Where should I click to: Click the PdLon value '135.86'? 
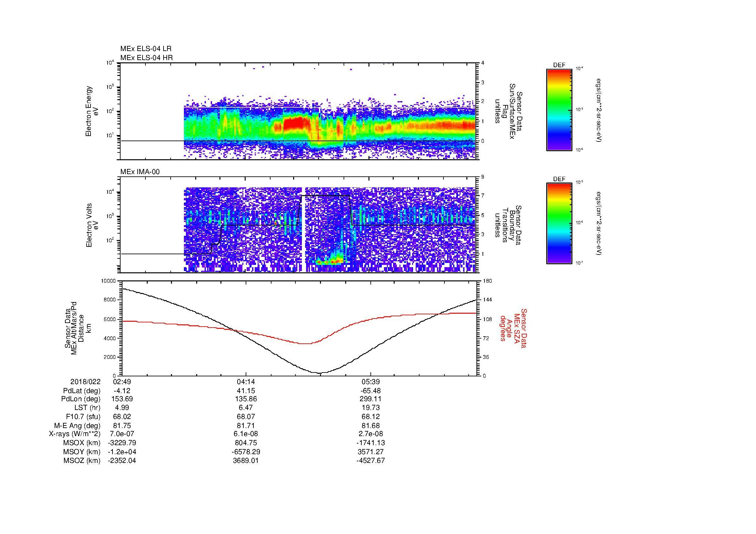click(246, 399)
